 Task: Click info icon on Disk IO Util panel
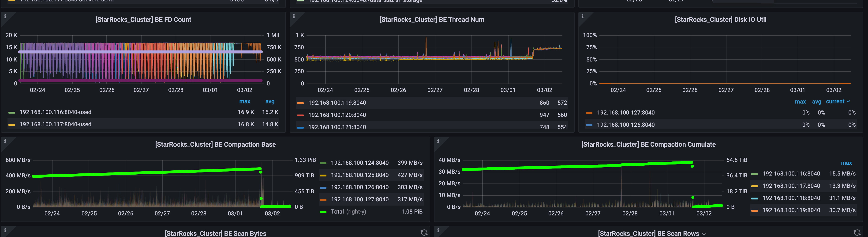click(x=582, y=16)
